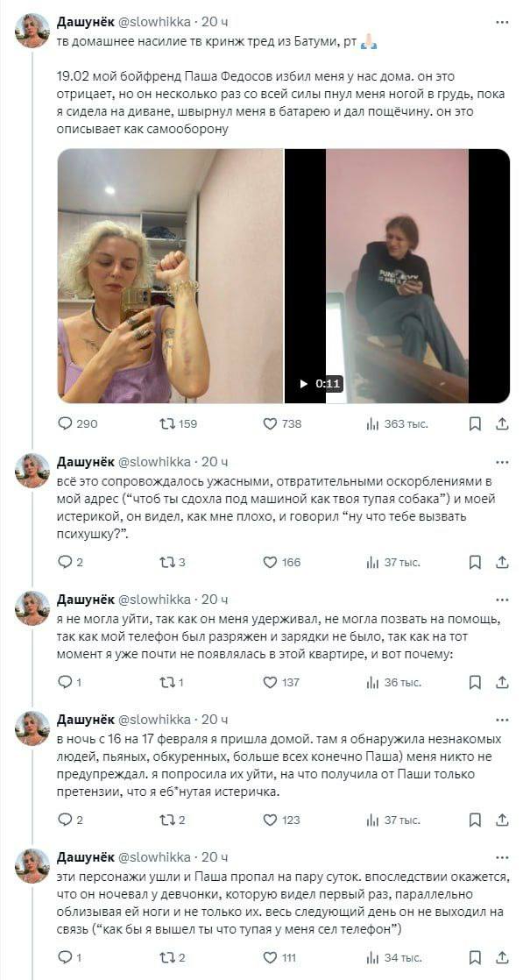Open replies on the tweet with 290 comments
The image size is (523, 980).
(x=77, y=423)
